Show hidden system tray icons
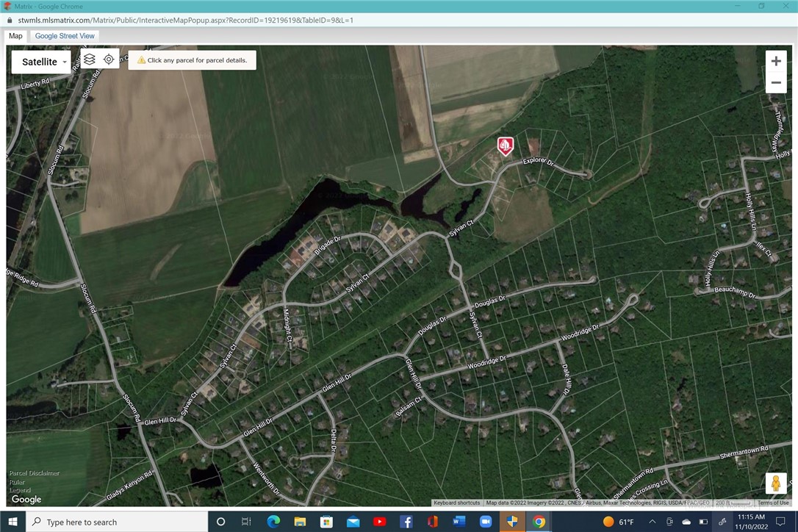Screen dimensions: 798x532 pyautogui.click(x=652, y=522)
